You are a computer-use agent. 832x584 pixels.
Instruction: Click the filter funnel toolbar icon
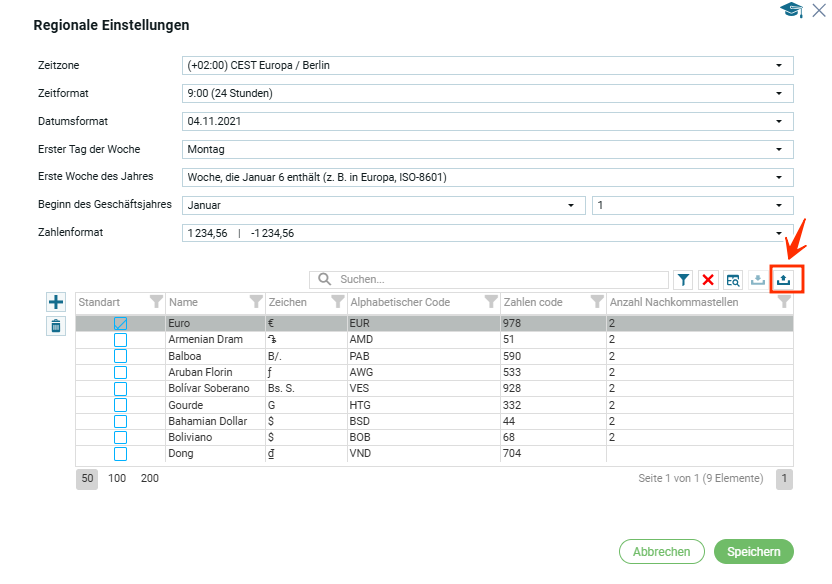coord(683,280)
